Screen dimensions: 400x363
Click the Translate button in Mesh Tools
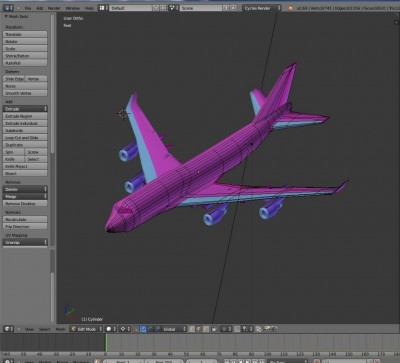tap(25, 34)
